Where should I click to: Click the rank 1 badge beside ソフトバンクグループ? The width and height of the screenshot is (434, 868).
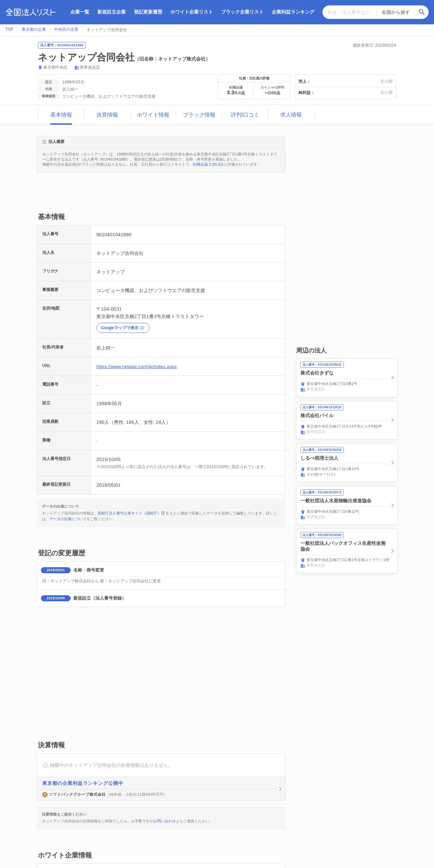(x=45, y=794)
